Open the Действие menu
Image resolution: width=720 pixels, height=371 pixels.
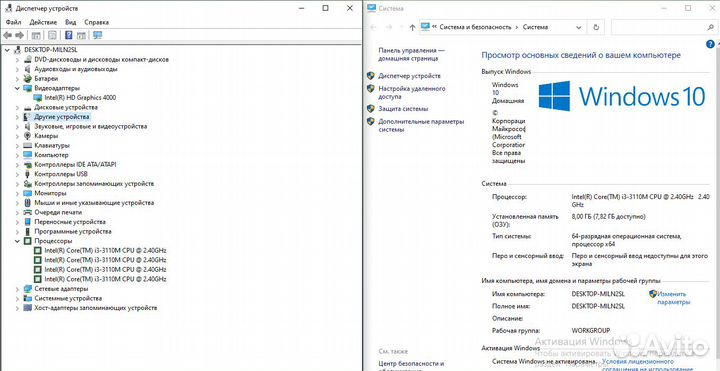[x=43, y=22]
